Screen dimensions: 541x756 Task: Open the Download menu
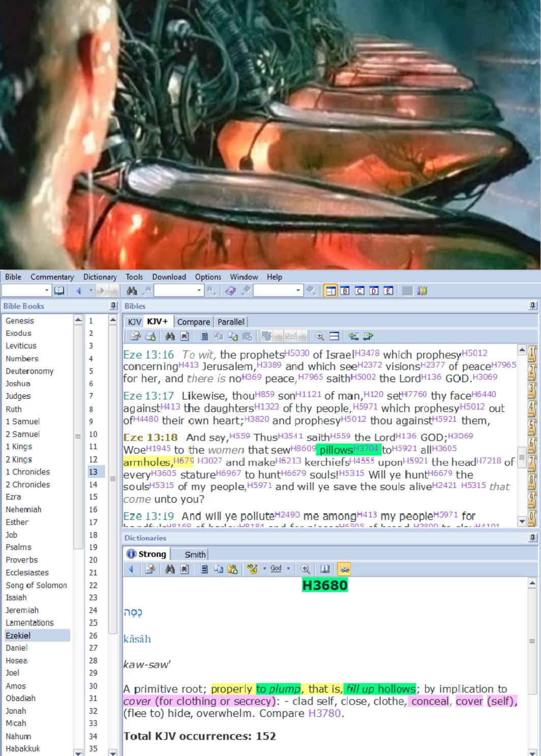pos(169,277)
